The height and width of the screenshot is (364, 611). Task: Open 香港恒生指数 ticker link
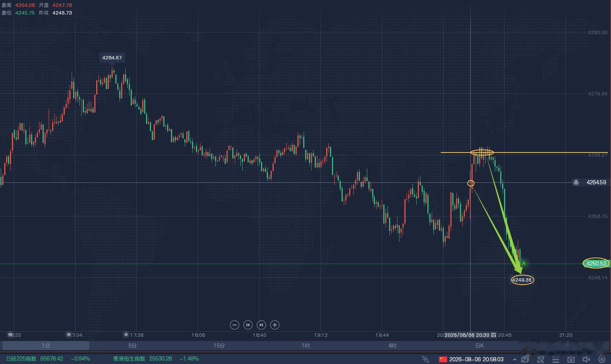[x=129, y=359]
